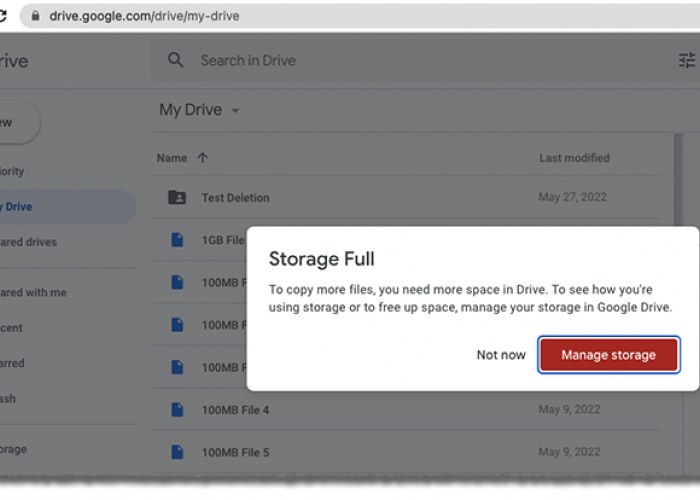Select My Drive in the sidebar
The image size is (700, 500).
(x=67, y=207)
